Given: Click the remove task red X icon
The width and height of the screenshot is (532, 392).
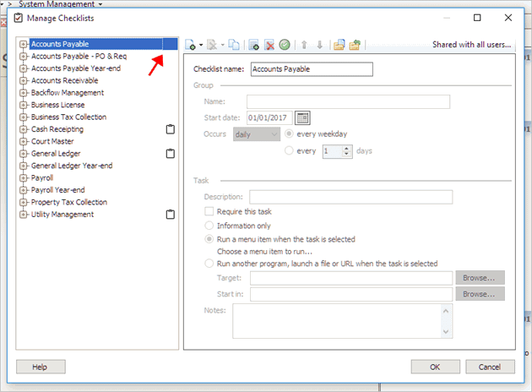Looking at the screenshot, I should tap(269, 45).
